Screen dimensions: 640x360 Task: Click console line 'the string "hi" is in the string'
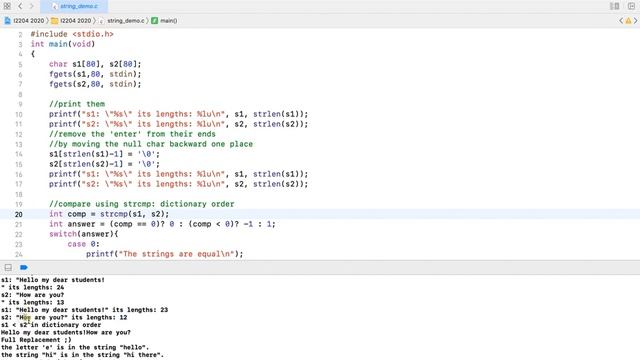coord(82,355)
